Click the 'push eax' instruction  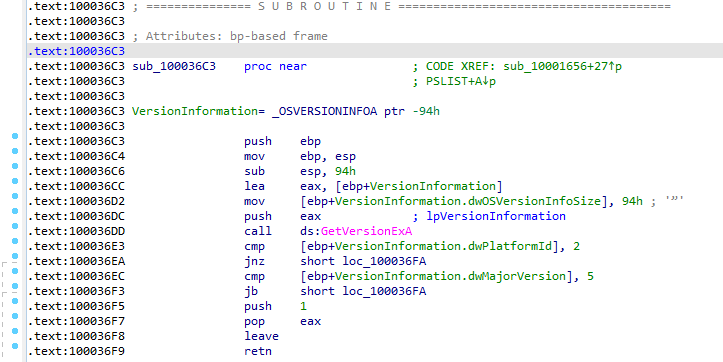pos(282,216)
